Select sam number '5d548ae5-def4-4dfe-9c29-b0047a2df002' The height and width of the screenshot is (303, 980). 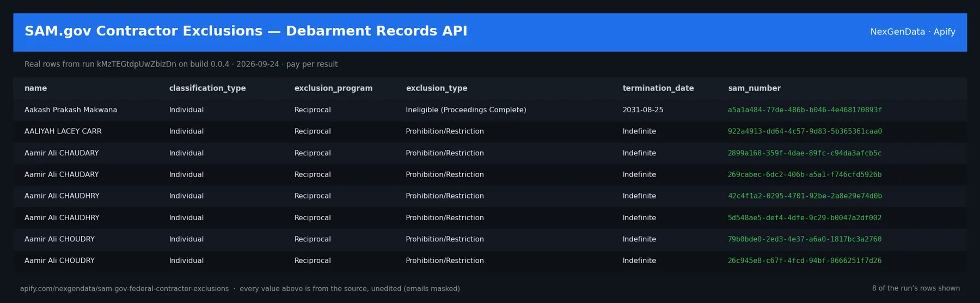[805, 218]
